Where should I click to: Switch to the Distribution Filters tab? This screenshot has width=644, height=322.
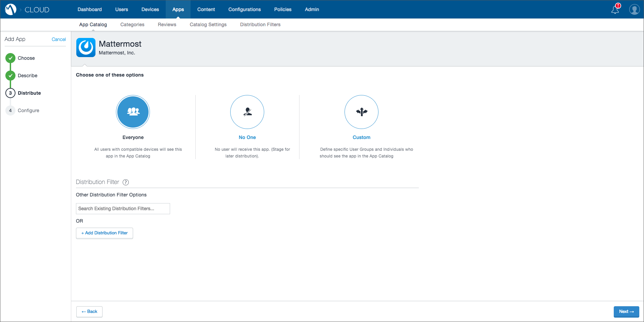[x=260, y=25]
